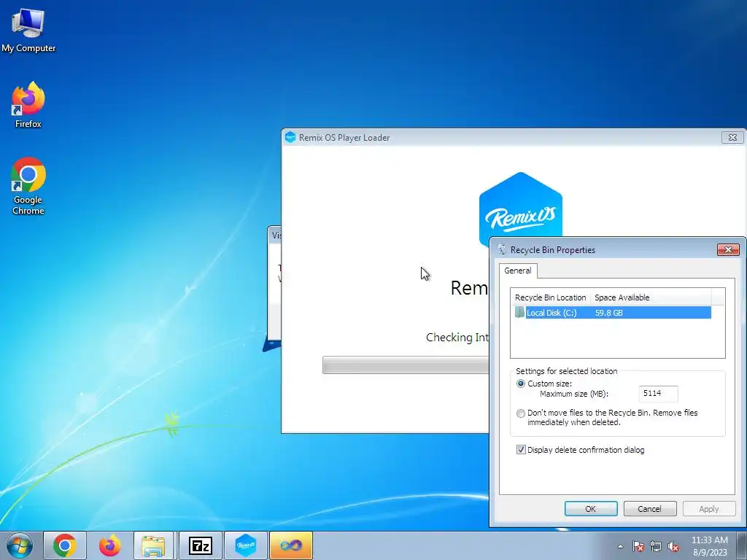Screen dimensions: 747x560
Task: Open Windows Explorer from the taskbar
Action: 153,545
